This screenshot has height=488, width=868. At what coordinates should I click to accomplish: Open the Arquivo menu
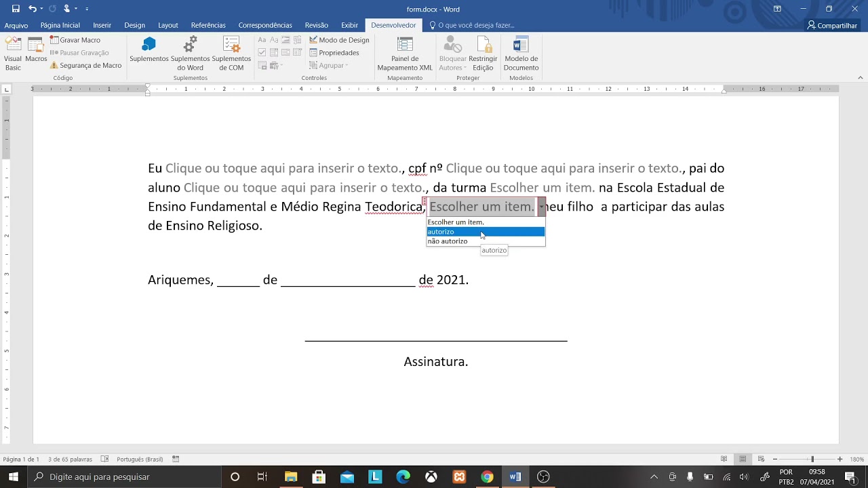click(x=16, y=25)
